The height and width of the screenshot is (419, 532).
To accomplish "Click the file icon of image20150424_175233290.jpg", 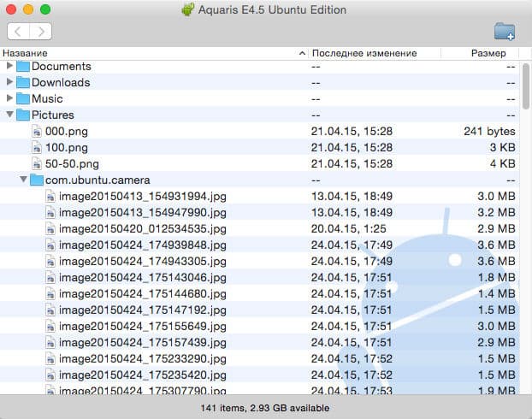I will (x=50, y=358).
